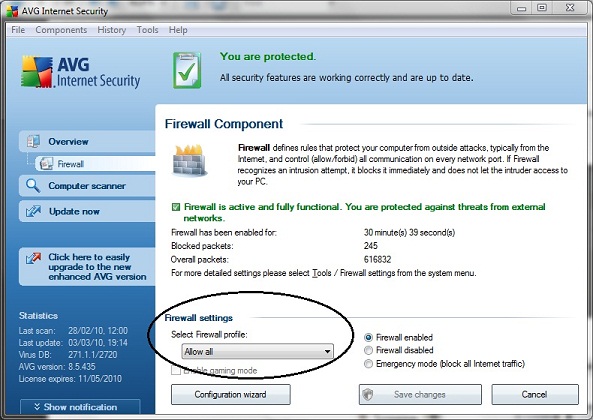Image resolution: width=593 pixels, height=420 pixels.
Task: Click the AVG Internet Security logo
Action: [81, 72]
